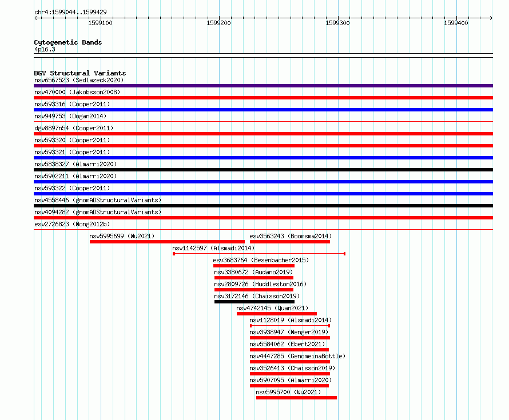Open the dgv8897n54 (Cooper2011) label
The height and width of the screenshot is (420, 509).
click(x=74, y=128)
